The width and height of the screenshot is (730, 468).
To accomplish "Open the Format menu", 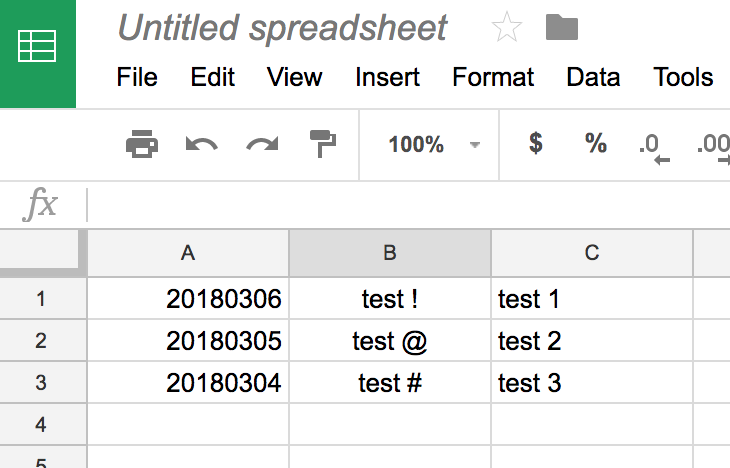I will click(x=493, y=77).
